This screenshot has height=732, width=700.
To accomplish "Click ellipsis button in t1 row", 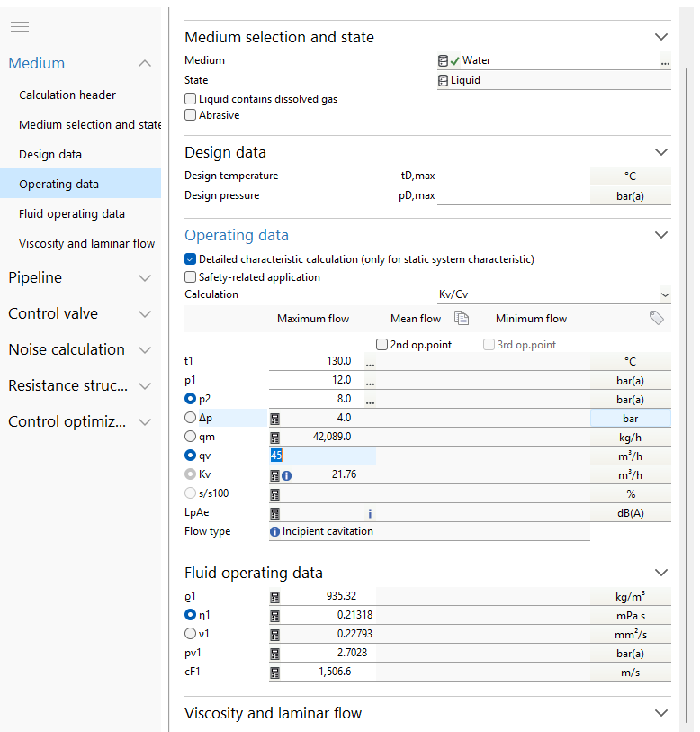I will (x=370, y=362).
